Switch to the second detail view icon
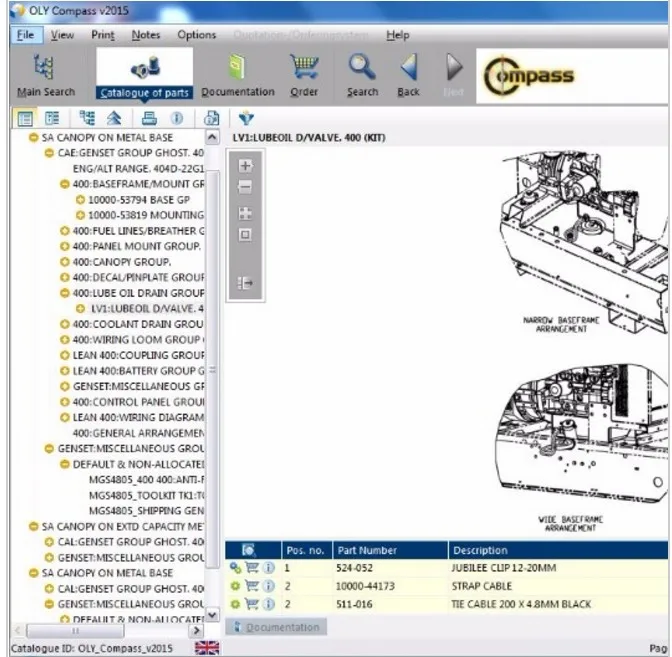Screen dimensions: 672x657 pyautogui.click(x=52, y=118)
